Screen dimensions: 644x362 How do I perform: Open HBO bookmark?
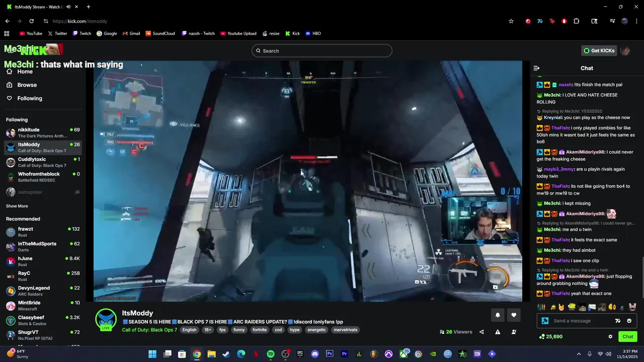[313, 34]
